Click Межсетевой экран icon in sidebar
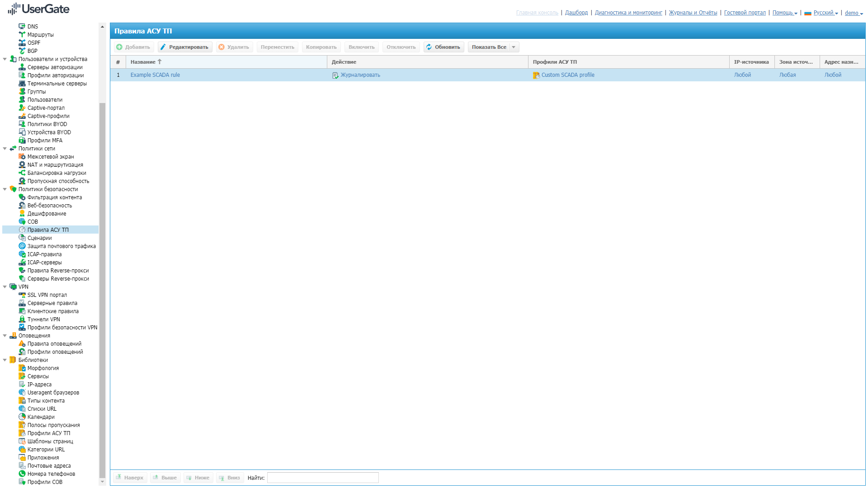The width and height of the screenshot is (868, 488). [x=22, y=157]
